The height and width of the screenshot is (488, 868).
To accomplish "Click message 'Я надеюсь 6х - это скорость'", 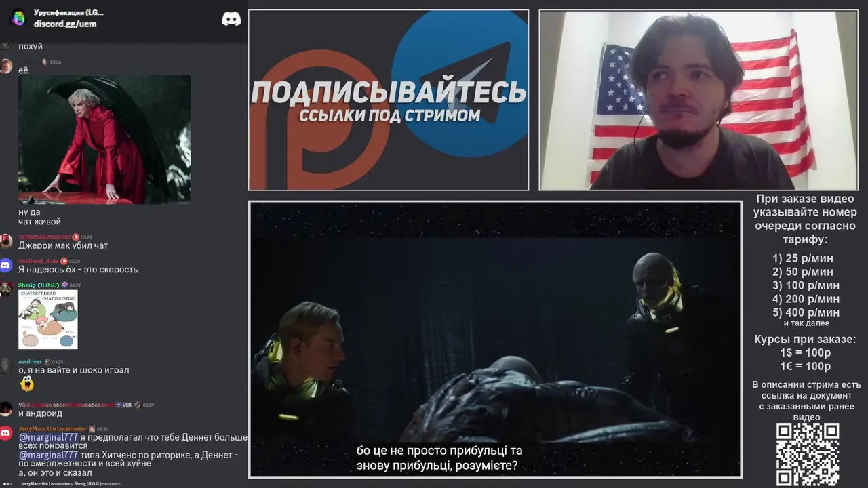I will coord(78,270).
